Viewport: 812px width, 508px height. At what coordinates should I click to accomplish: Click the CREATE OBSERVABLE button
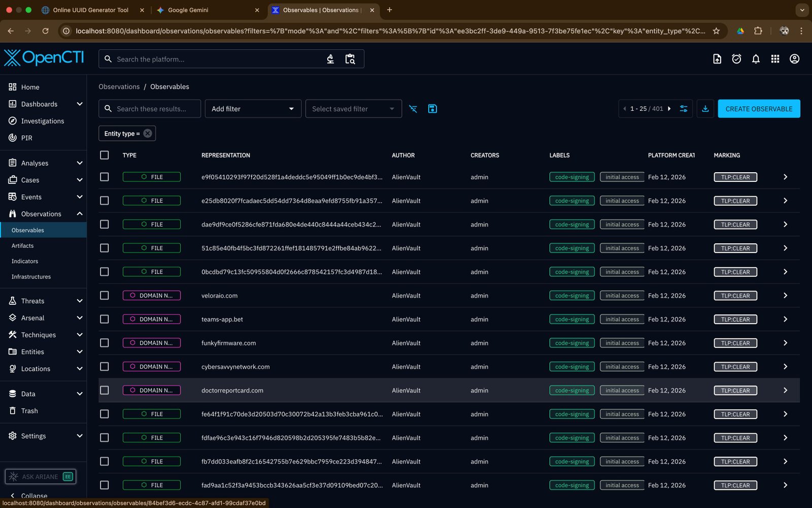[x=759, y=109]
